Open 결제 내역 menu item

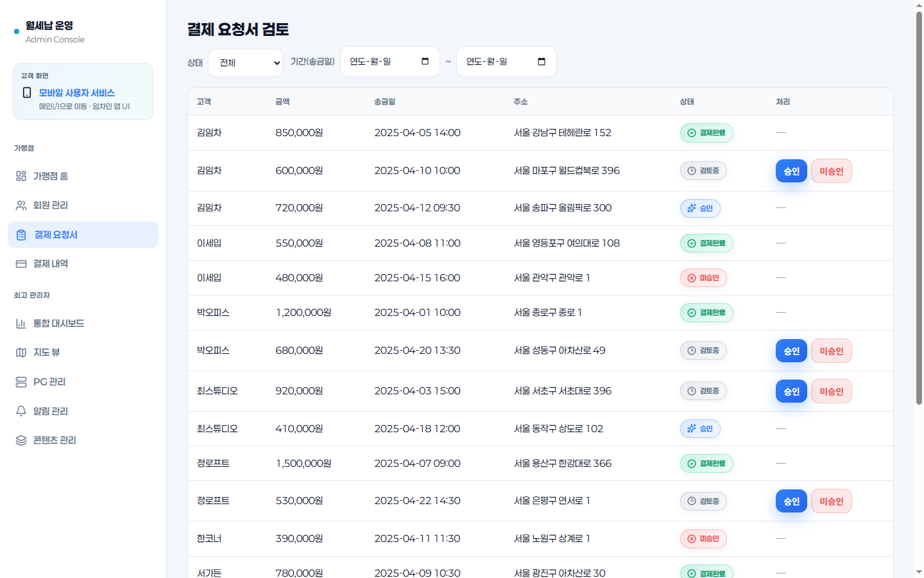(x=83, y=264)
